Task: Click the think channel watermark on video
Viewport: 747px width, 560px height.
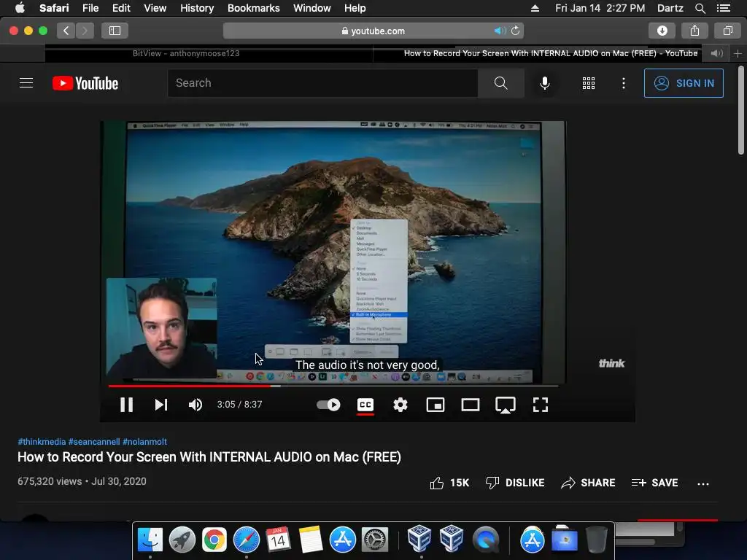Action: [611, 363]
